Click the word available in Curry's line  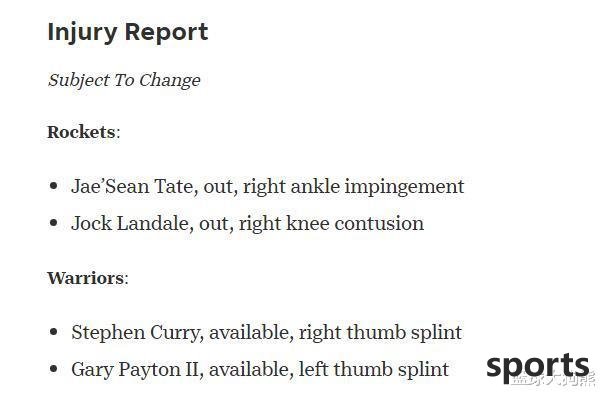pos(251,332)
